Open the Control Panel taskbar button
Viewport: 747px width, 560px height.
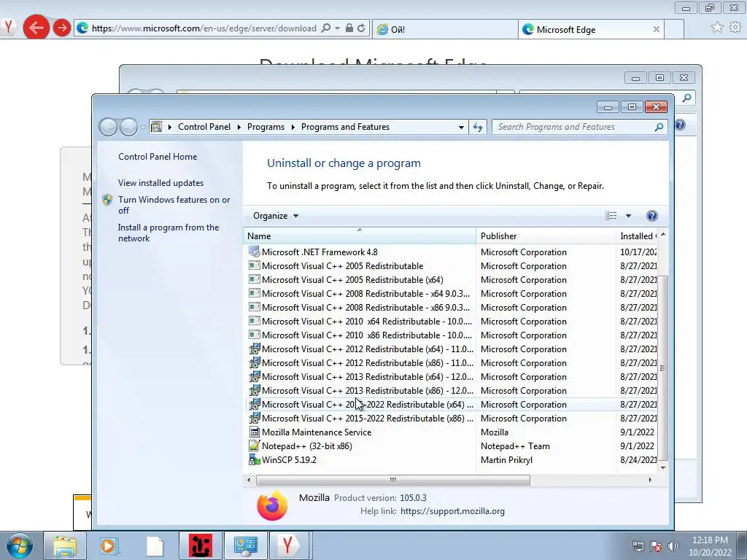click(x=245, y=545)
